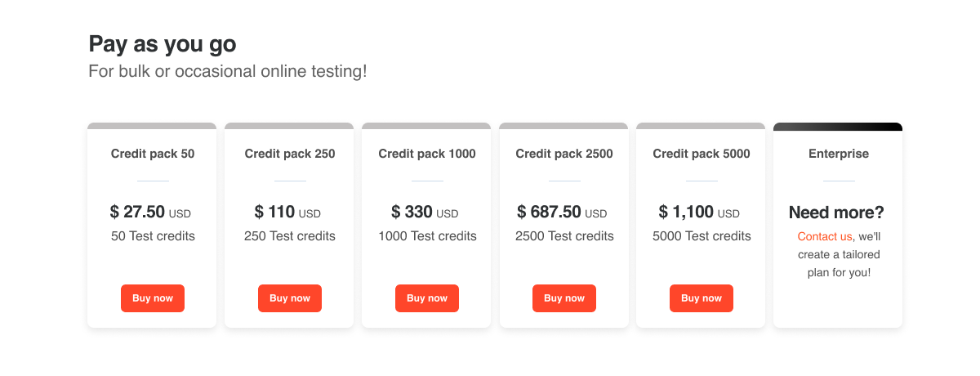Click the 5000 Test credits text
This screenshot has width=980, height=376.
tap(702, 236)
